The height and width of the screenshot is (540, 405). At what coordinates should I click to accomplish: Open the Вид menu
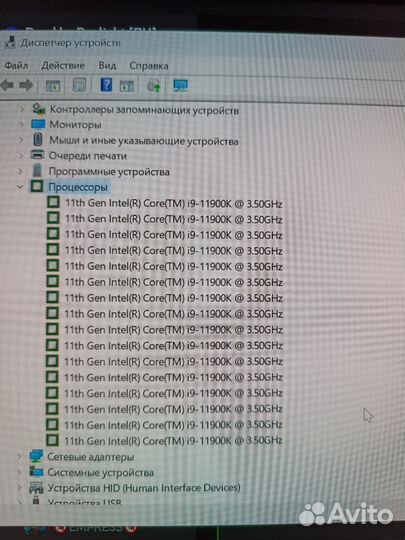107,65
